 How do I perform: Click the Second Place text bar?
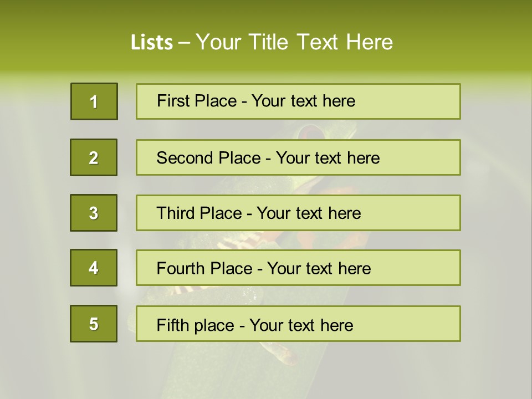[x=298, y=157]
